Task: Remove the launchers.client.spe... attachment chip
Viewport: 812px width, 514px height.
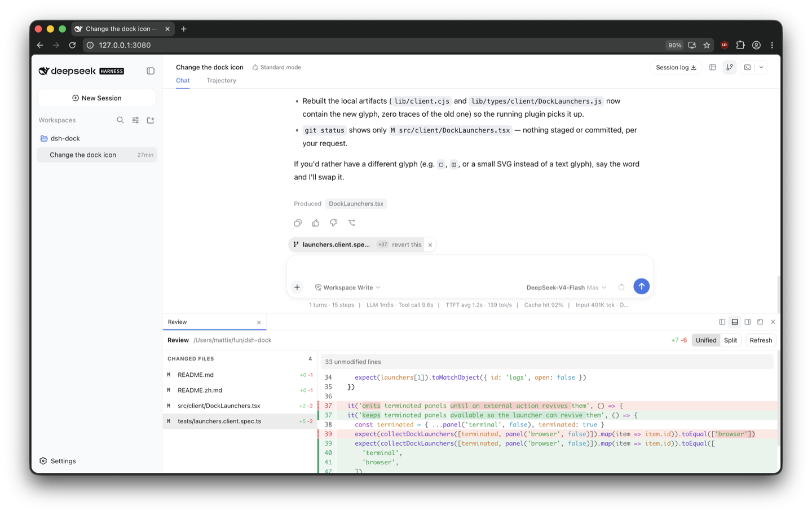Action: pyautogui.click(x=430, y=245)
